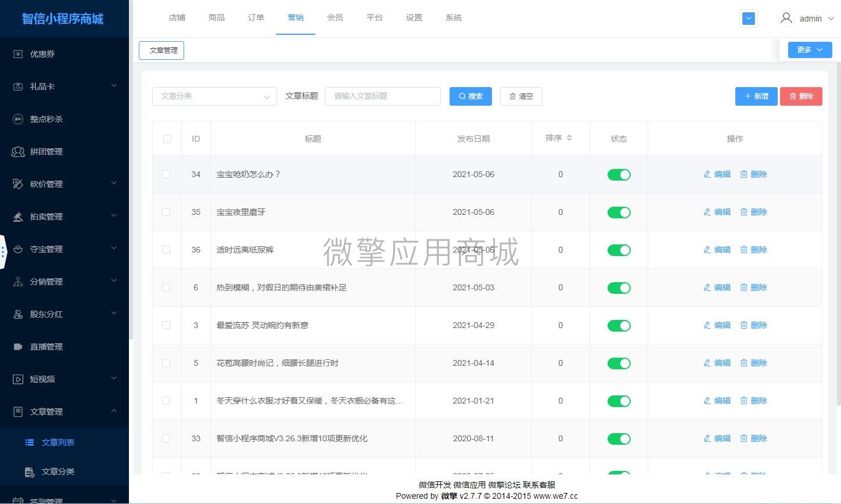The width and height of the screenshot is (841, 504).
Task: Click the gift card icon beside 礼品卡
Action: (18, 87)
